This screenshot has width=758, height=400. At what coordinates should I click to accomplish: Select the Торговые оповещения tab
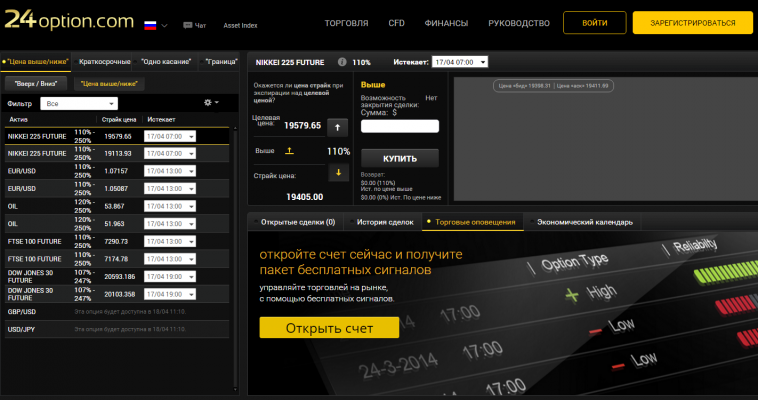pyautogui.click(x=473, y=222)
